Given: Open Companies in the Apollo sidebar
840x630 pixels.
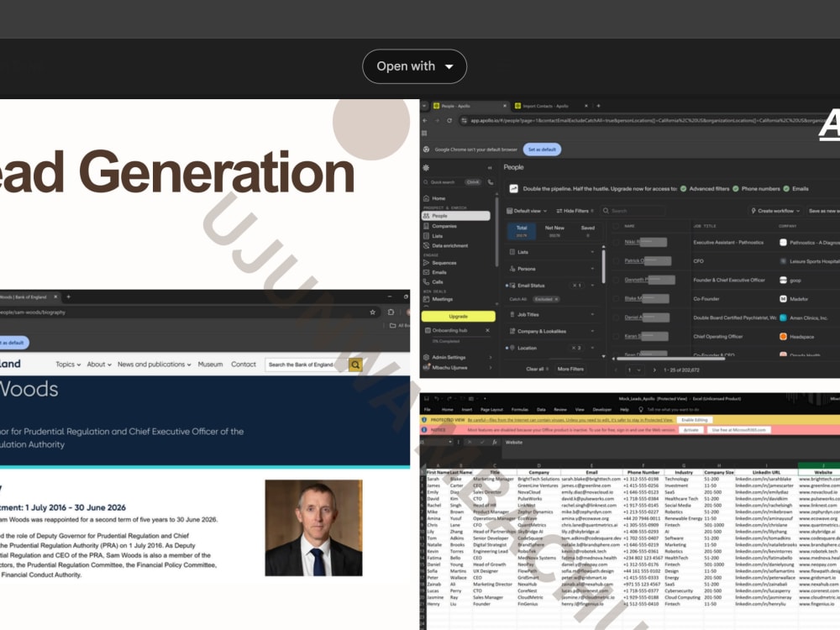Looking at the screenshot, I should click(x=444, y=226).
